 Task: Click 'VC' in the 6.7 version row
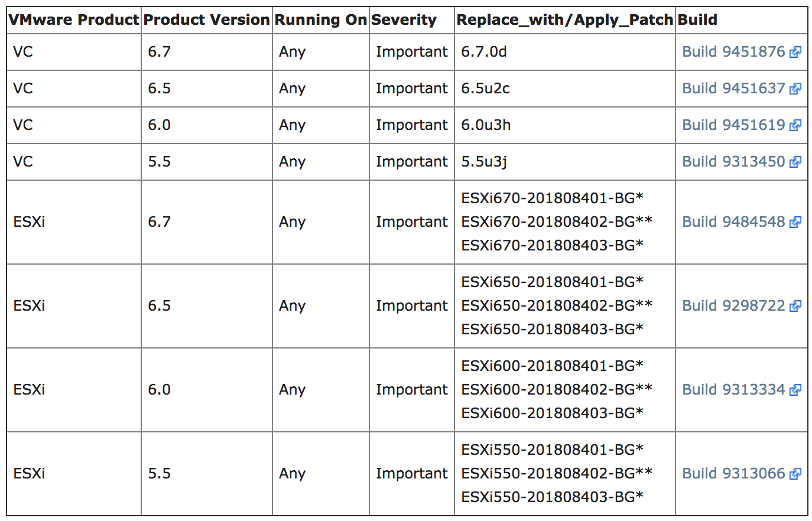(x=23, y=52)
